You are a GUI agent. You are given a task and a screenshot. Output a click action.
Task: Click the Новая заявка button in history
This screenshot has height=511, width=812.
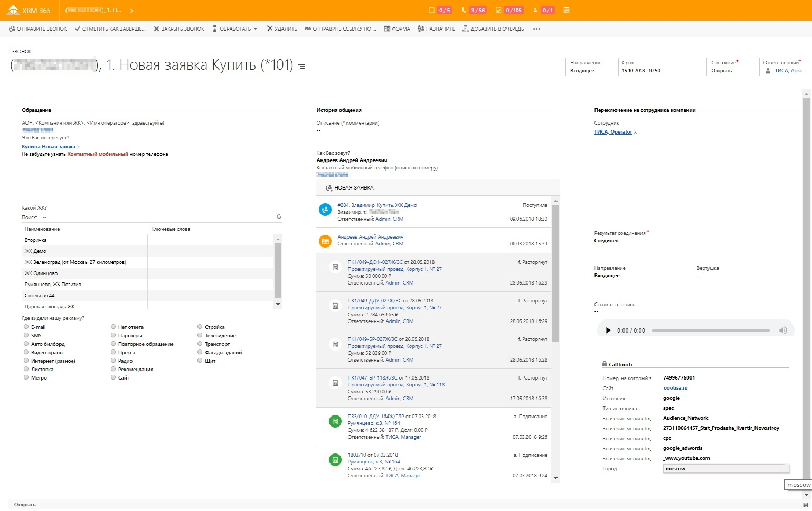pyautogui.click(x=350, y=188)
